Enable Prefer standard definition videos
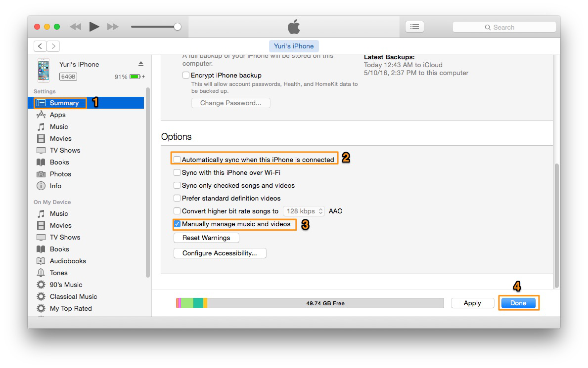 tap(177, 198)
